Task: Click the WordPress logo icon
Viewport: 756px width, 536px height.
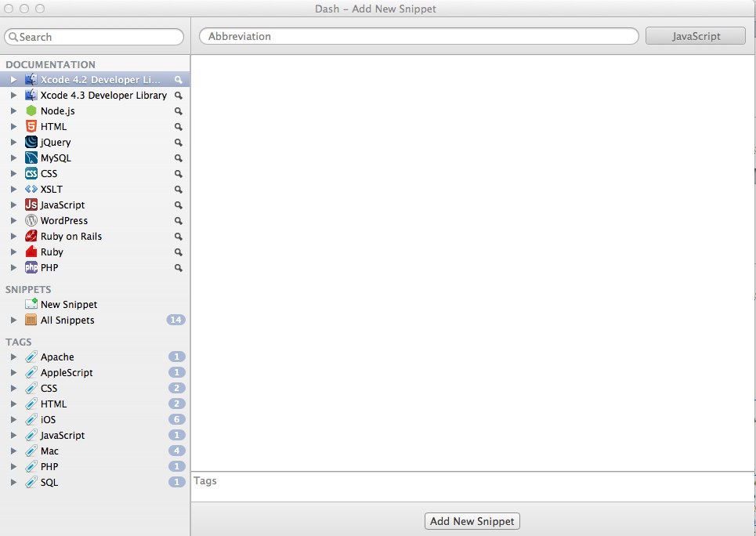Action: coord(31,220)
